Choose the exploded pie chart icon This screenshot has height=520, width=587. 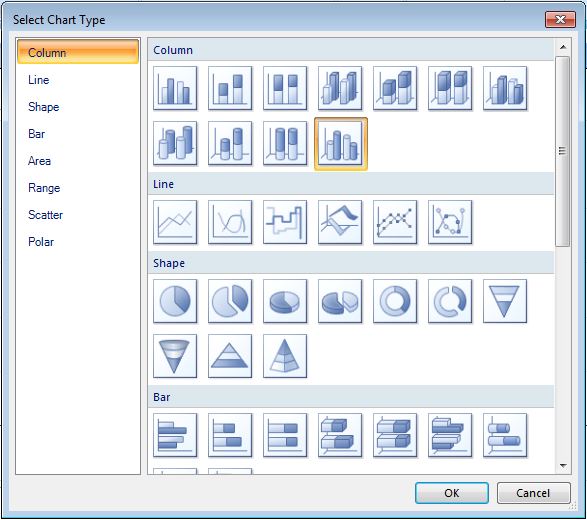pos(230,301)
